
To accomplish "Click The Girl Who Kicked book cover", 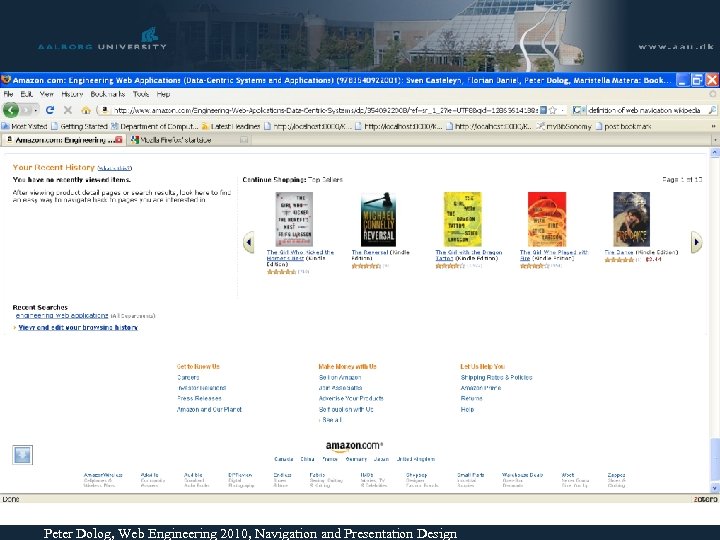I will (x=294, y=219).
